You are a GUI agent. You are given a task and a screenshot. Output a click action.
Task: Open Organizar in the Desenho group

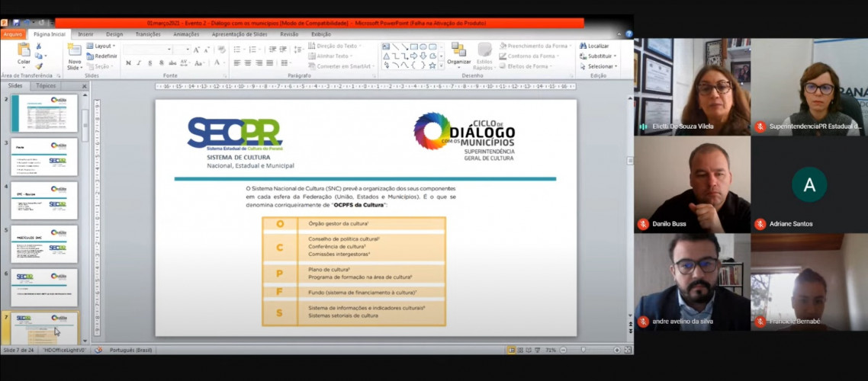[458, 53]
